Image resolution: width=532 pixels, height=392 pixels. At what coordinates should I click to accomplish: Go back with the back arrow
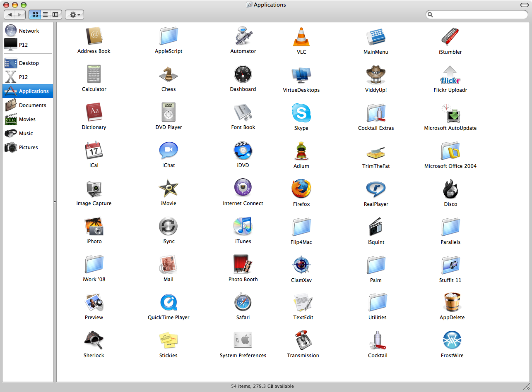(10, 14)
